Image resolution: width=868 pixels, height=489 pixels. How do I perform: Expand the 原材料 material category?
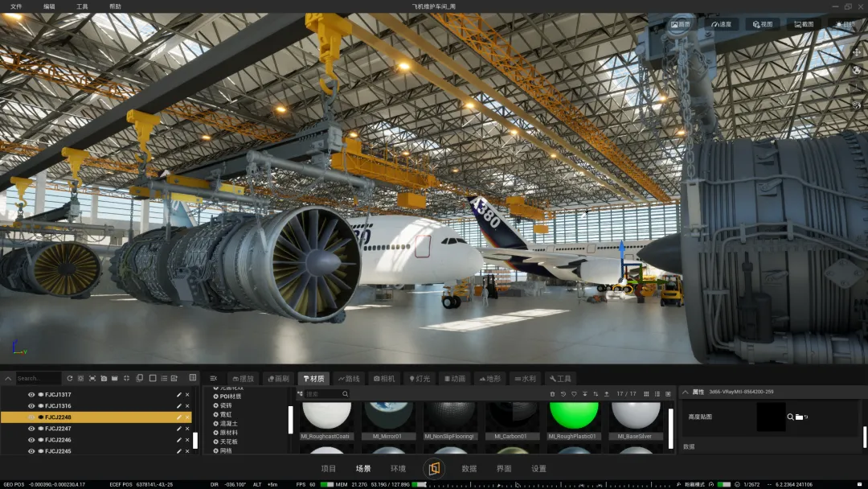pyautogui.click(x=216, y=433)
